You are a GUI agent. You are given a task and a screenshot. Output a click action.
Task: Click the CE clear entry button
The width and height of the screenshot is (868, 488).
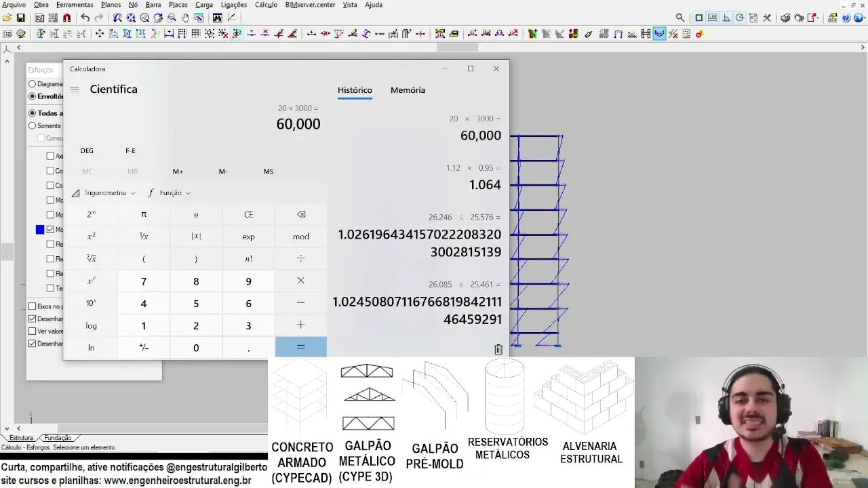pyautogui.click(x=249, y=214)
